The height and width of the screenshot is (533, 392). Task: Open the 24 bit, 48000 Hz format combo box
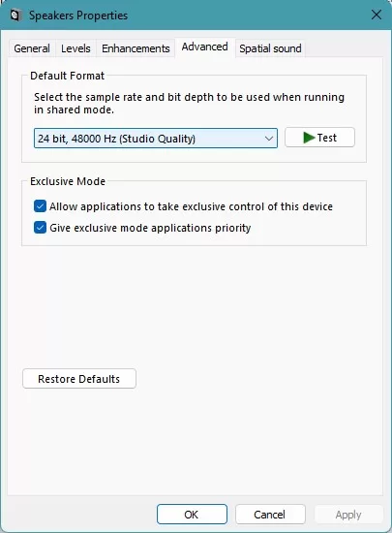(x=156, y=139)
